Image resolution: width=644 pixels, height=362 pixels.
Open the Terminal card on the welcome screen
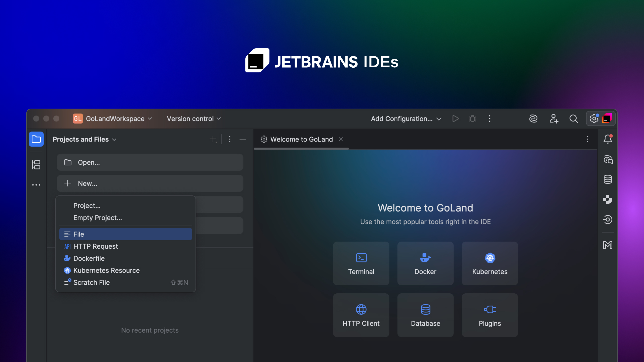361,263
